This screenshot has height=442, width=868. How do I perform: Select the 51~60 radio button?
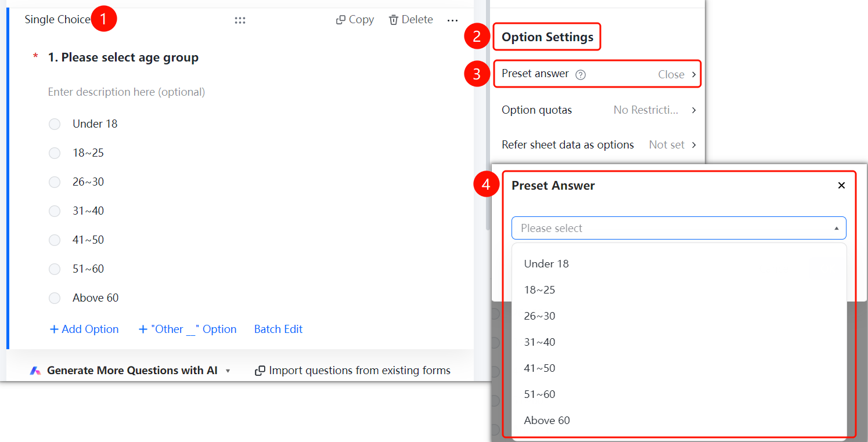[x=55, y=269]
